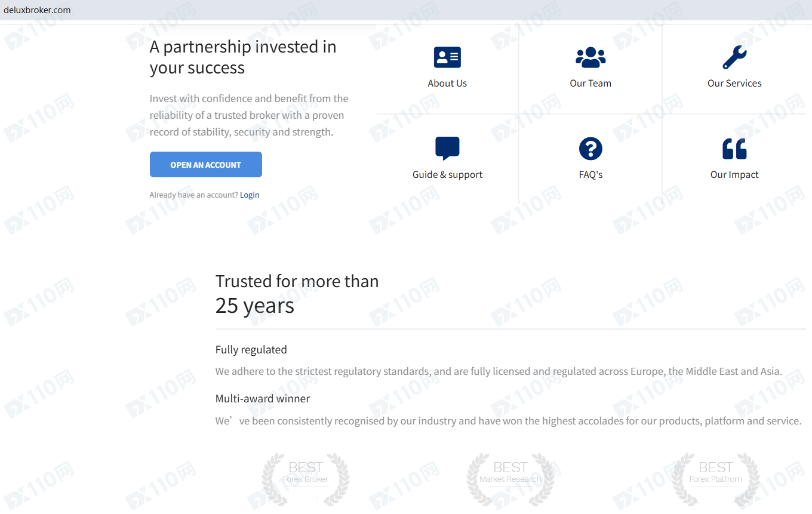Click the Multi-award winner heading

point(263,398)
